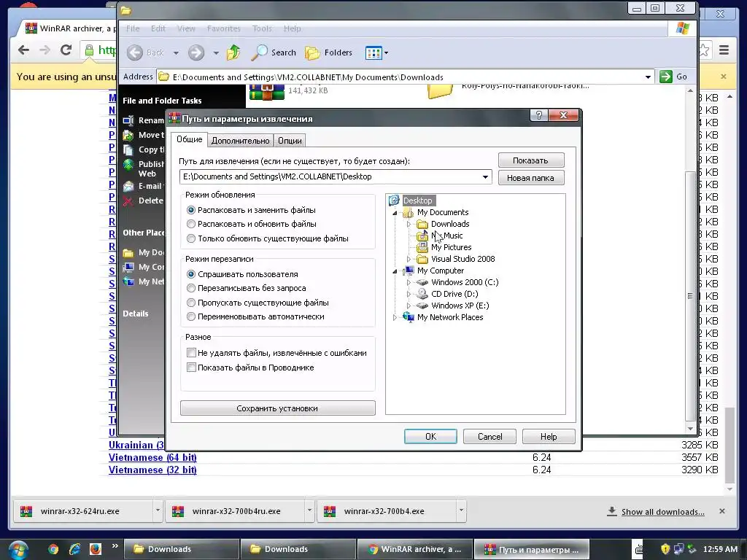Viewport: 747px width, 560px height.
Task: Open the Explorer Tools menu
Action: click(x=262, y=28)
